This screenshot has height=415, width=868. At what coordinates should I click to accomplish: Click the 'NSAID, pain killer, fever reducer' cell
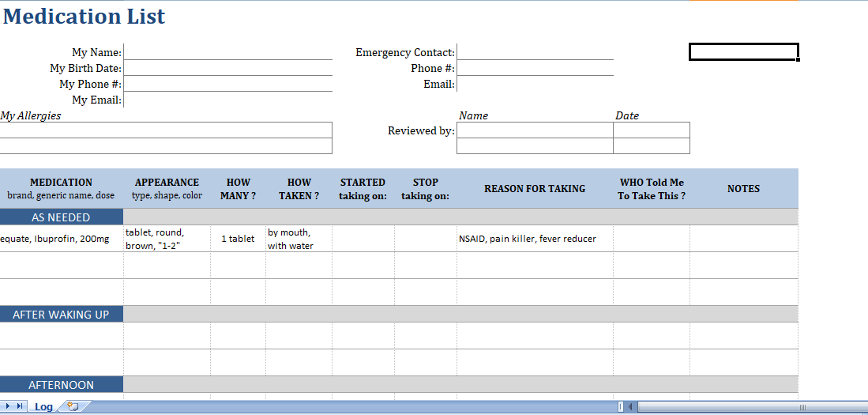tap(535, 239)
